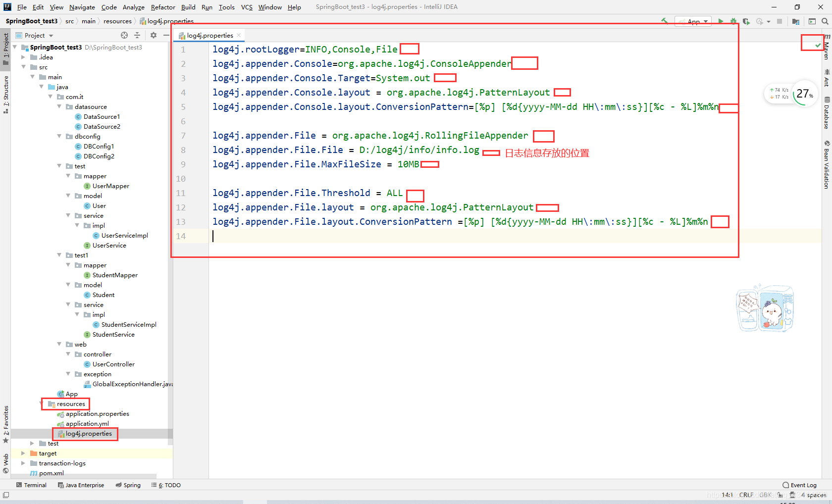
Task: Select the UserController class
Action: click(x=113, y=364)
